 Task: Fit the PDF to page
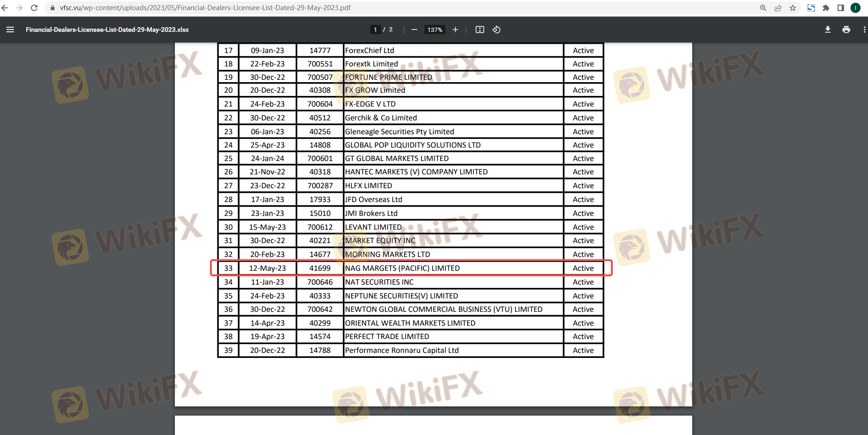(480, 30)
